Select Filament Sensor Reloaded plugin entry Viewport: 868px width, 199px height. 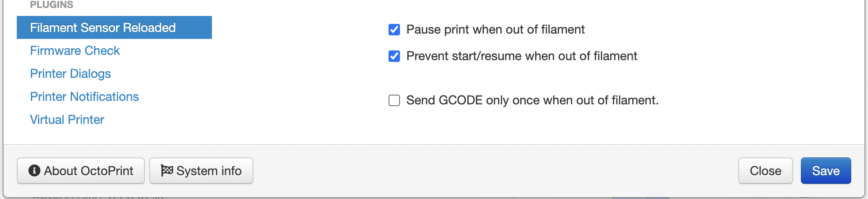(x=114, y=27)
